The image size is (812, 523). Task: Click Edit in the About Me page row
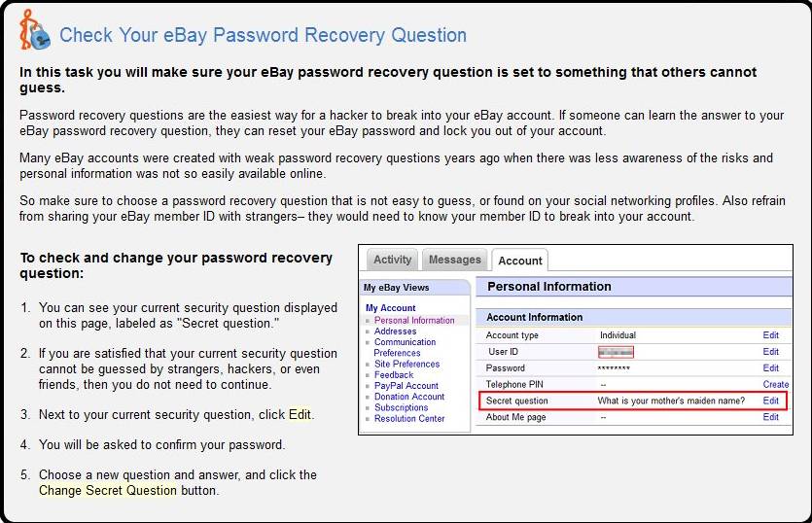[x=770, y=417]
